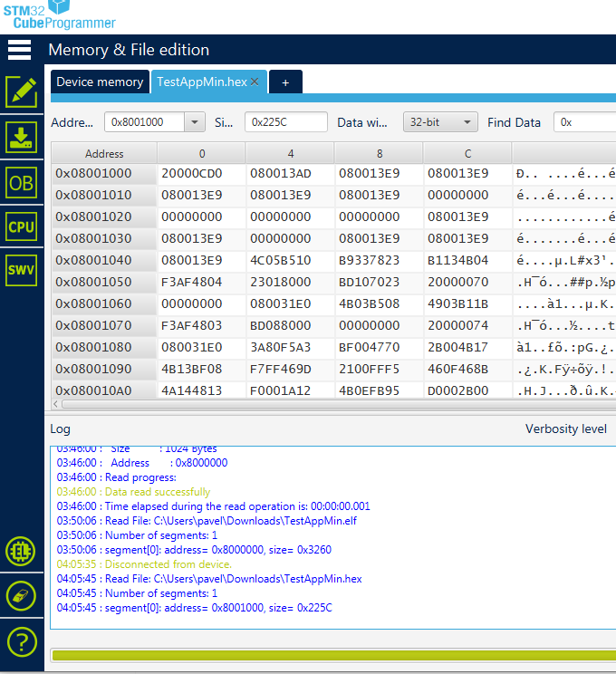
Task: Open the SWV viewer panel
Action: (22, 270)
